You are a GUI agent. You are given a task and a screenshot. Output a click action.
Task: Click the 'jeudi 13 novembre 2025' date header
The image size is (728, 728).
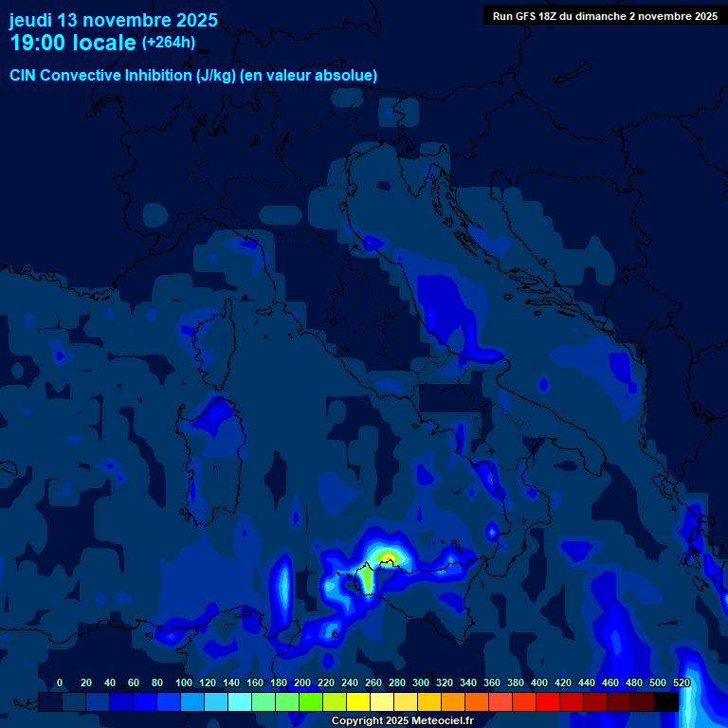coord(114,20)
